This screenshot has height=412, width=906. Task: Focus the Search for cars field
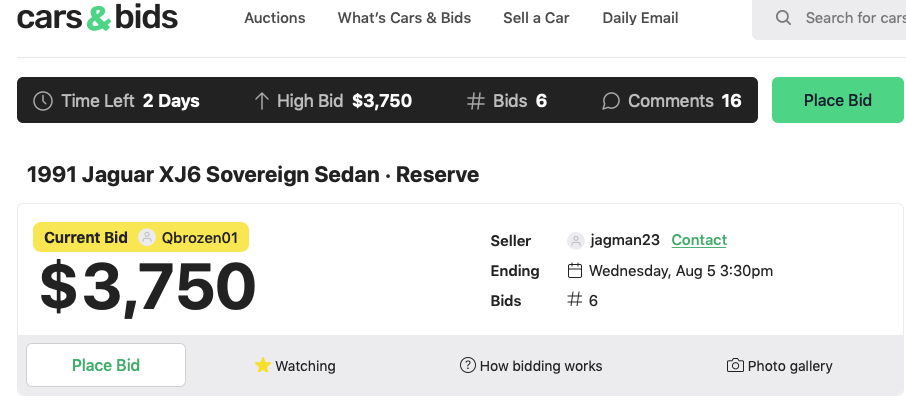pos(829,18)
